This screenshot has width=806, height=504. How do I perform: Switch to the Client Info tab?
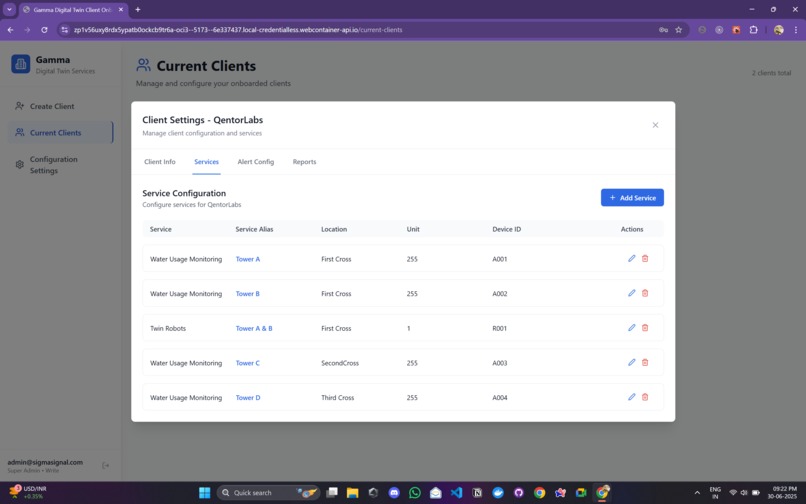click(x=159, y=161)
